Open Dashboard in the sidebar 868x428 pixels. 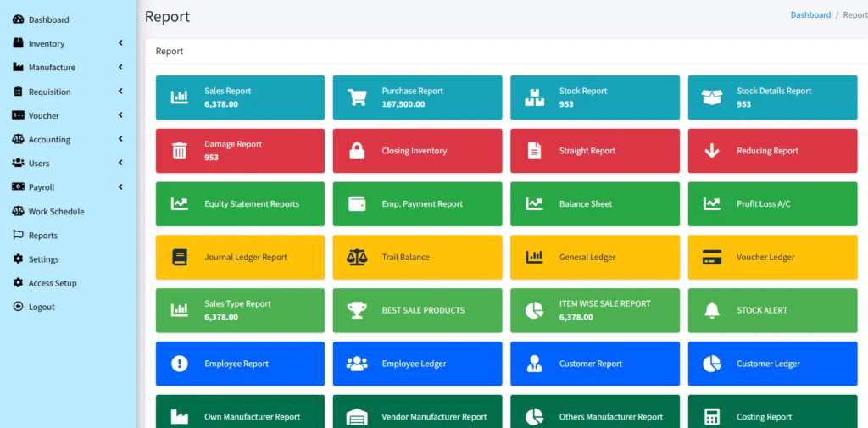(48, 20)
